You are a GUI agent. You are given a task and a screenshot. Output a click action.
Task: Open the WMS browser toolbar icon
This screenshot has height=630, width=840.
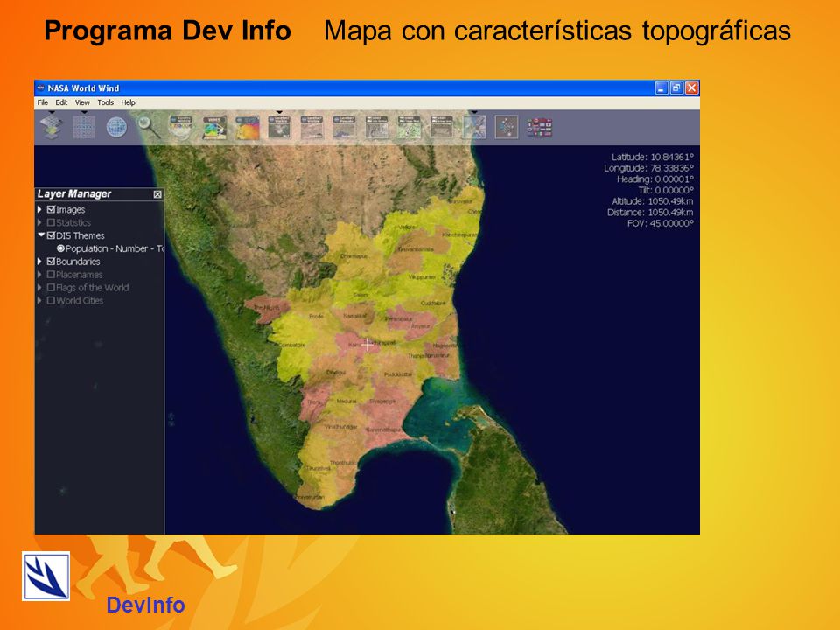(x=214, y=127)
